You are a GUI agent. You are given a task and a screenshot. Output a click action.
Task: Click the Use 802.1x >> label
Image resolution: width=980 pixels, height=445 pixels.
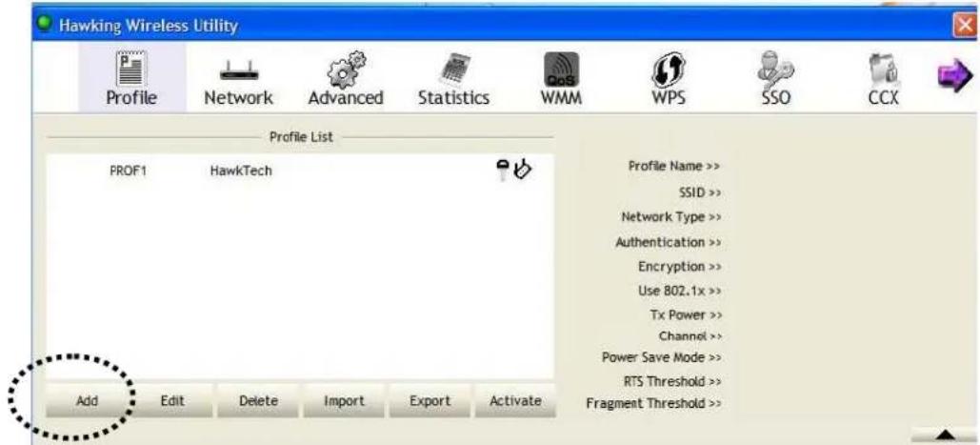tap(681, 292)
